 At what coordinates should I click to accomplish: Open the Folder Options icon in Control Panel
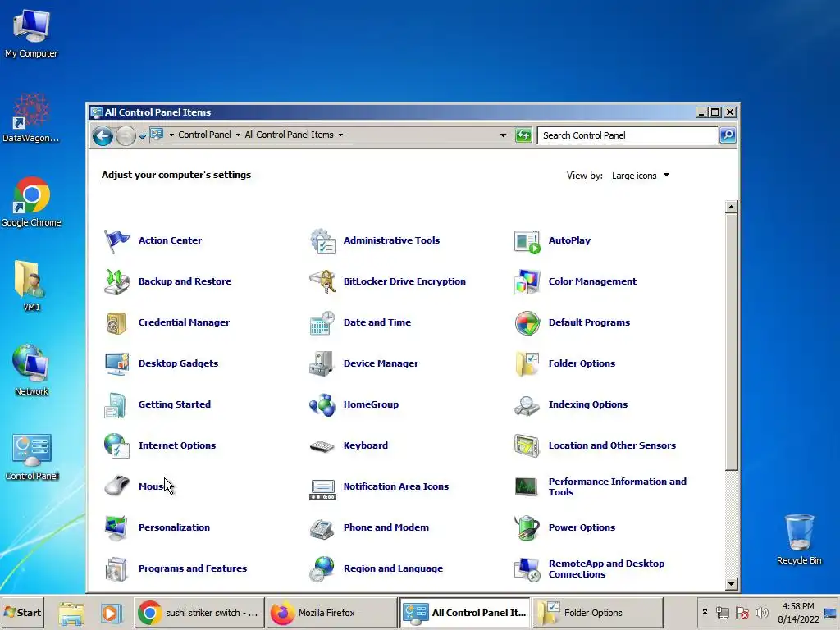click(x=527, y=363)
